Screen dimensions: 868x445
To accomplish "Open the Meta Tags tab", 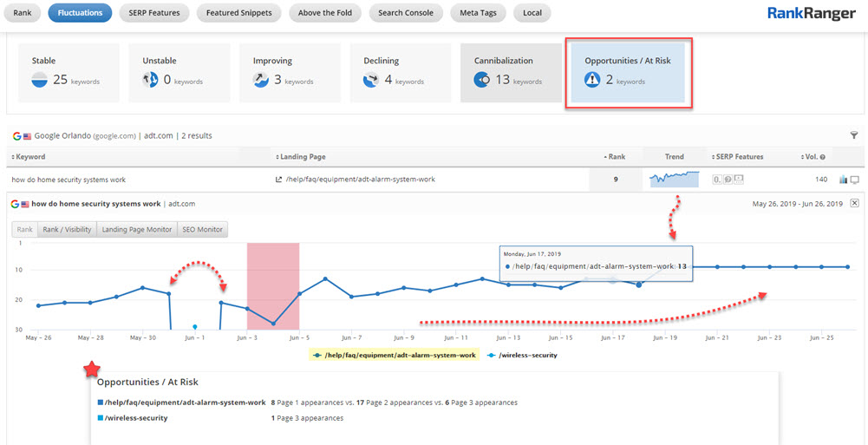I will [479, 13].
